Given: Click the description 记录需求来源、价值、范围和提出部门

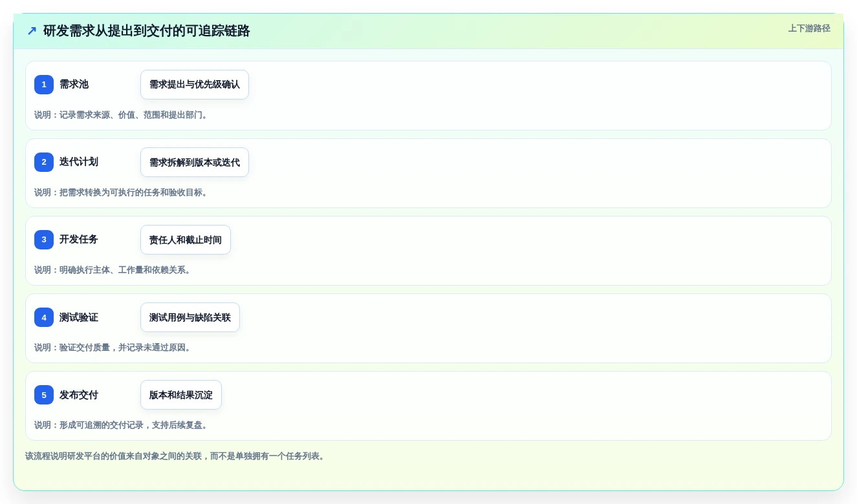Looking at the screenshot, I should (x=122, y=115).
